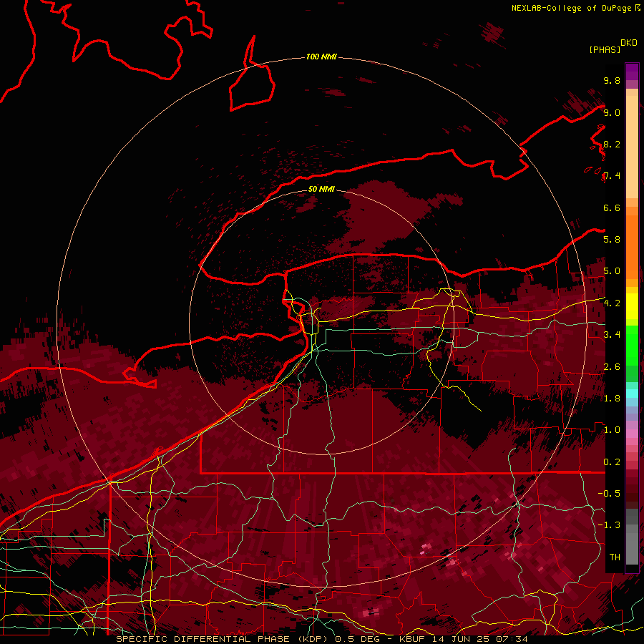Image resolution: width=644 pixels, height=644 pixels.
Task: Click the 50 NMI range ring label
Action: tap(321, 189)
